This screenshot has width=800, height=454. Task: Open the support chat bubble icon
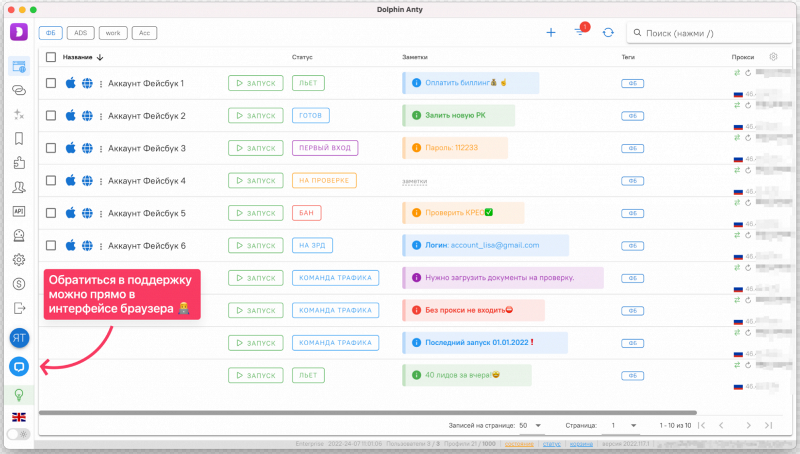19,367
